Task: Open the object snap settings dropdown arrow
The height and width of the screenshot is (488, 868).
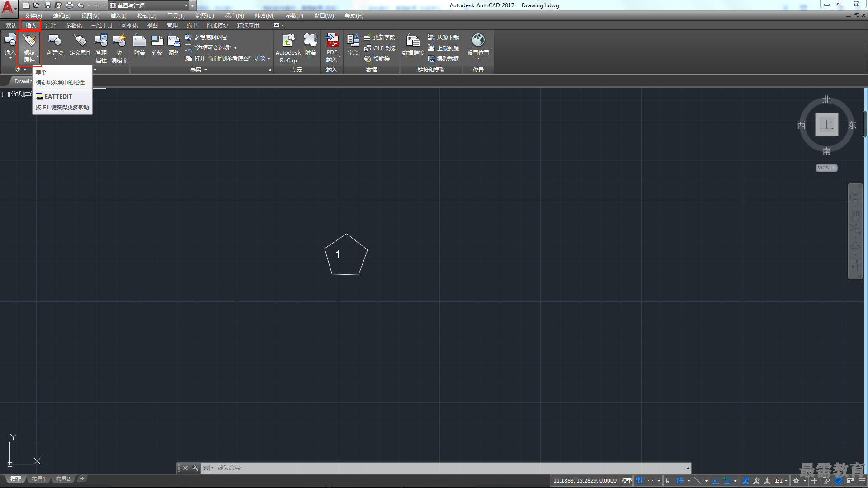Action: [735, 481]
